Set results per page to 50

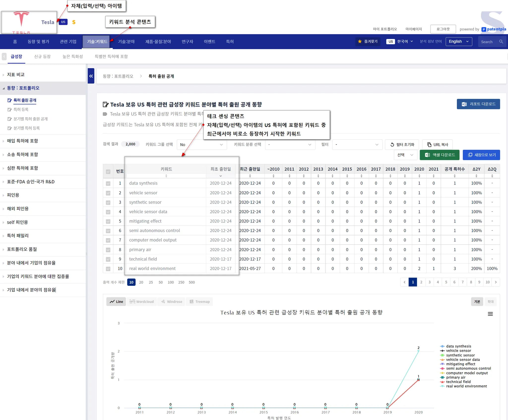(160, 282)
